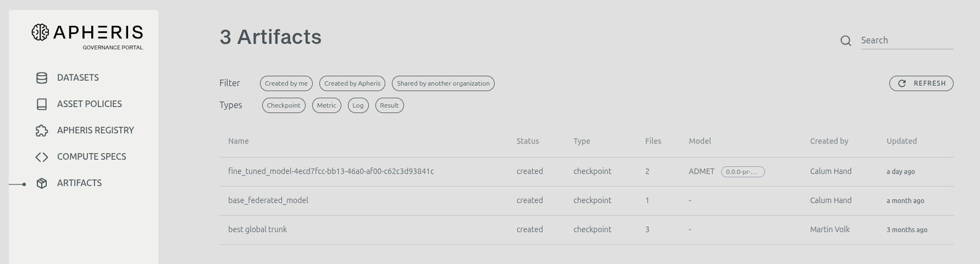This screenshot has height=264, width=980.
Task: Open the Datasets menu item
Action: 78,78
